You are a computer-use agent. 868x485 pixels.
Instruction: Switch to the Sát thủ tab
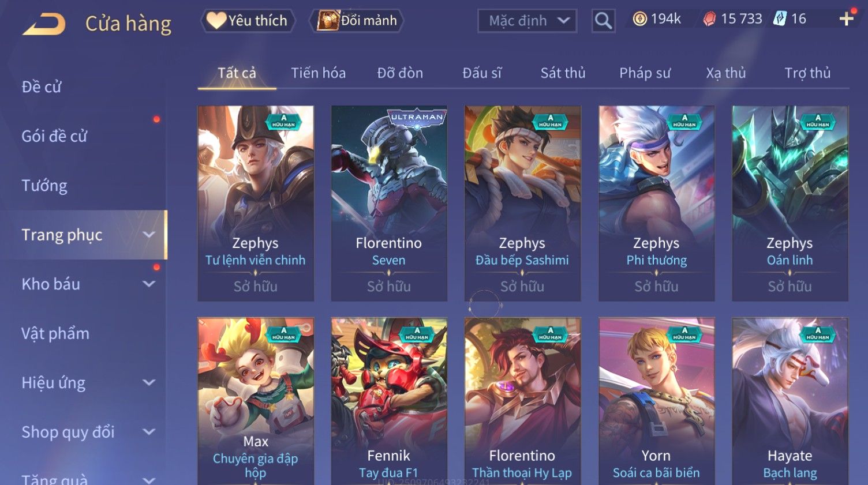(x=563, y=73)
